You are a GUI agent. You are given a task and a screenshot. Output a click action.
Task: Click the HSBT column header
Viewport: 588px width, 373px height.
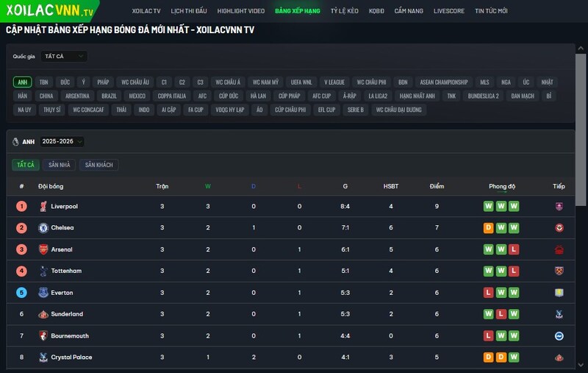pos(391,187)
